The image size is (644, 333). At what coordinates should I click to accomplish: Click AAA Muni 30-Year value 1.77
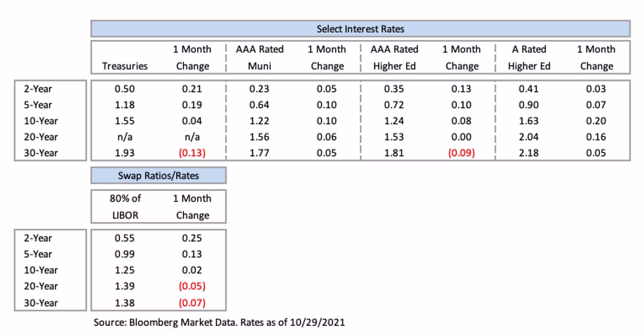[260, 153]
